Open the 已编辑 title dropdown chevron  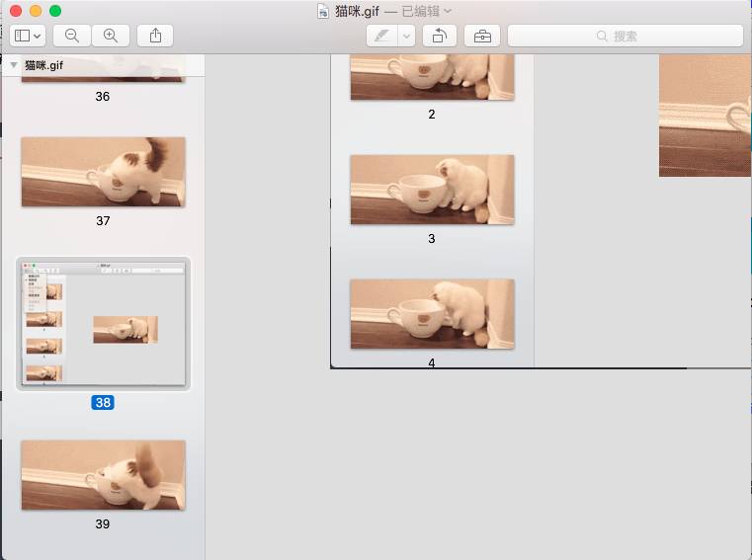coord(449,11)
